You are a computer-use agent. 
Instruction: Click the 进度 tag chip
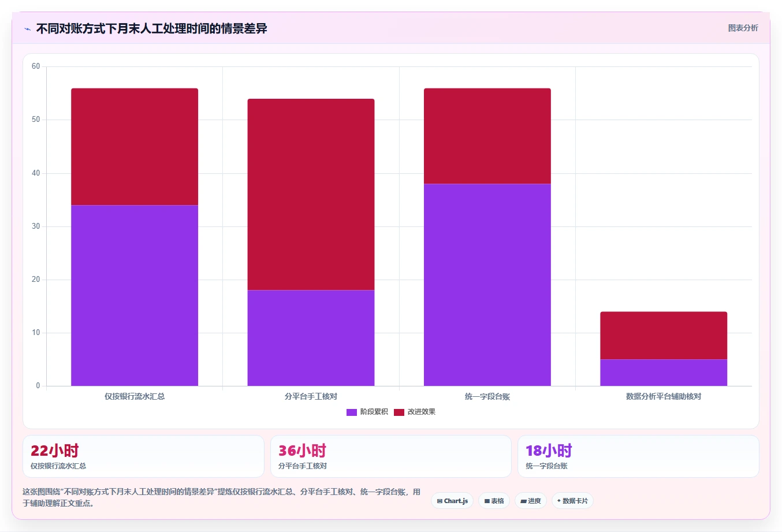531,501
